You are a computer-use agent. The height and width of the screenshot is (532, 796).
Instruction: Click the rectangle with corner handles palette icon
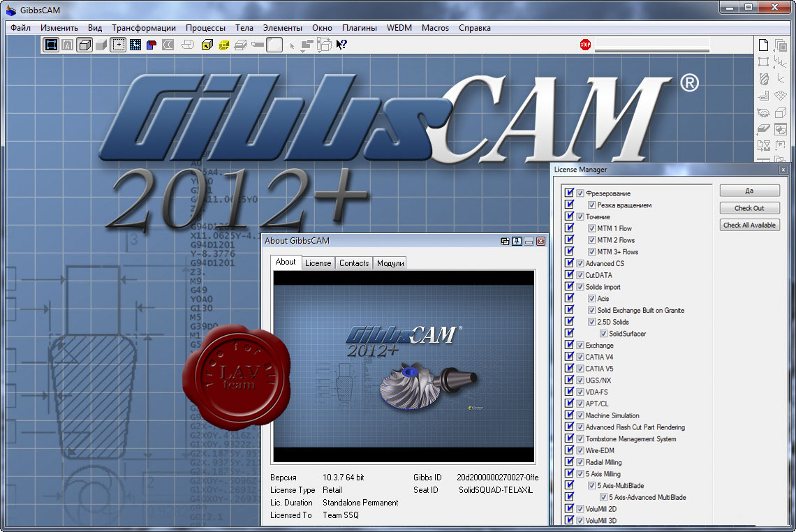[763, 62]
